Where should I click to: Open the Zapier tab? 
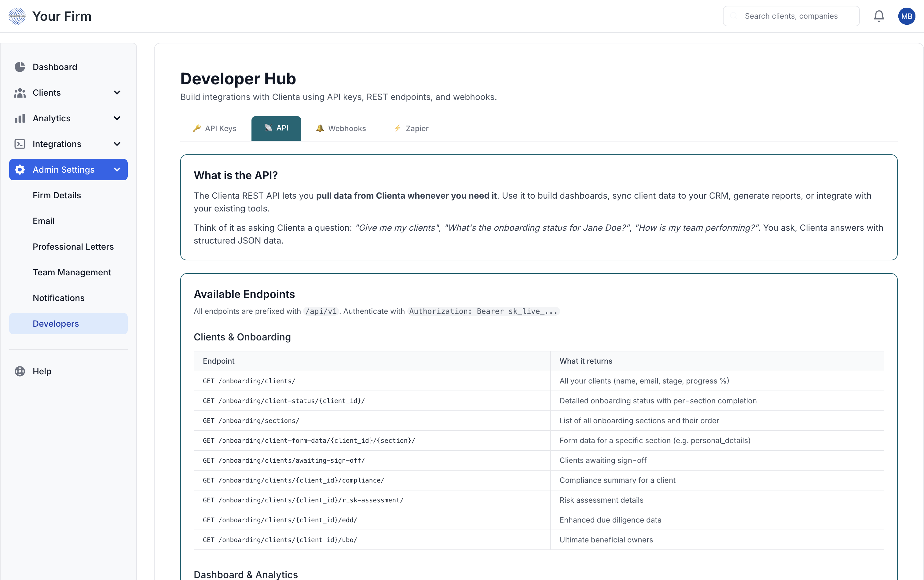point(412,129)
